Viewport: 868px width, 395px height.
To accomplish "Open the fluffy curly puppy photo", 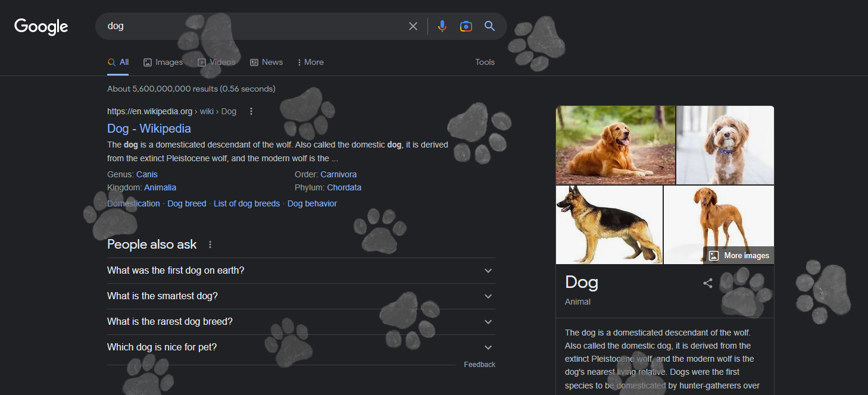I will (725, 145).
